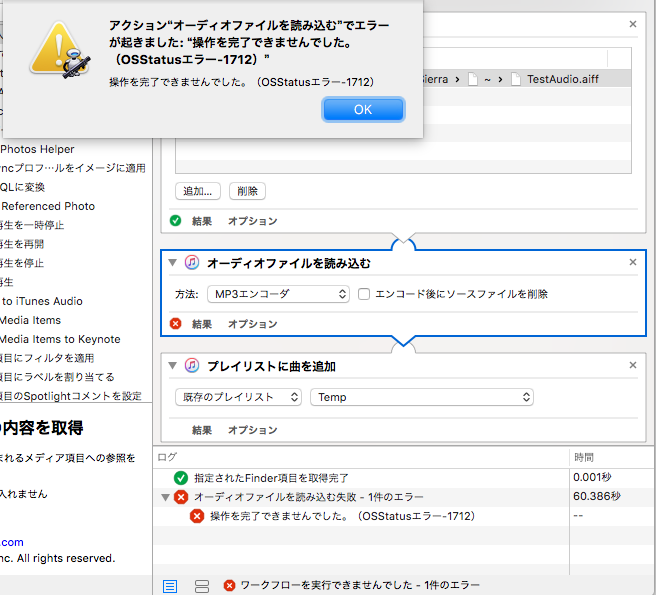Viewport: 656px width, 595px height.
Task: Click the TestAudio.aiff file icon in path
Action: [x=515, y=78]
